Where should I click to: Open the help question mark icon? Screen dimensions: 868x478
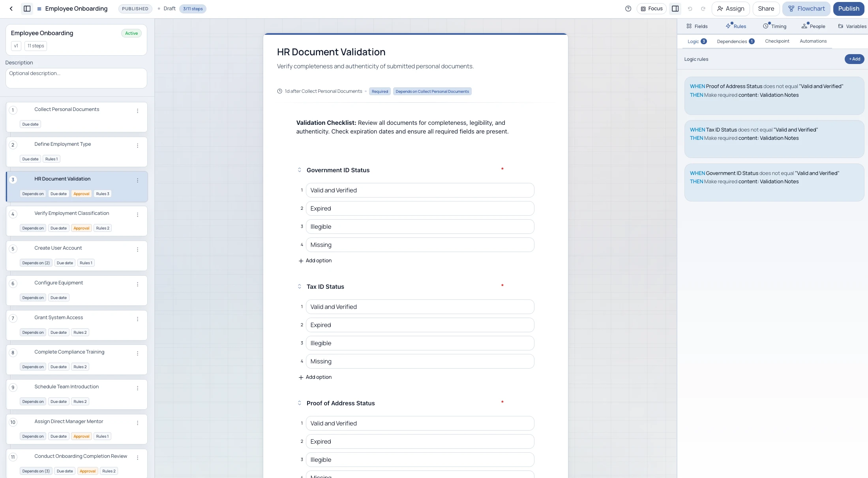point(628,9)
